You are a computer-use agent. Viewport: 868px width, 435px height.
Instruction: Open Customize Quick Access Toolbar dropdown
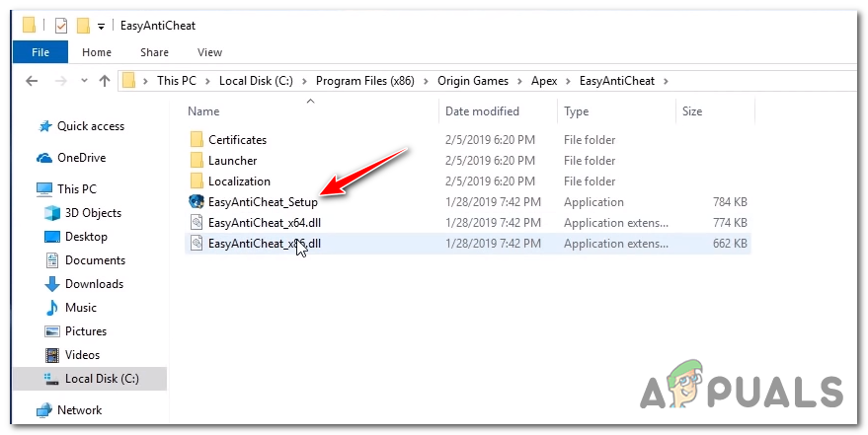click(x=101, y=26)
